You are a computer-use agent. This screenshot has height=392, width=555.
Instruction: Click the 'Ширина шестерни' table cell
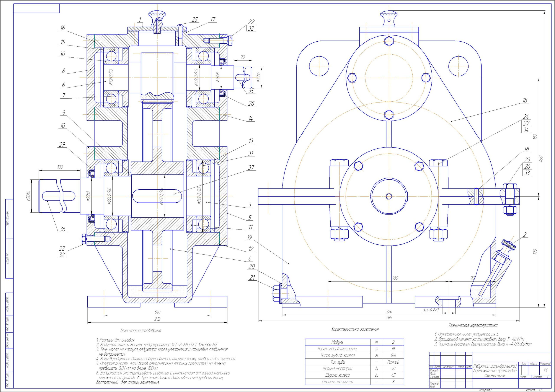(338, 369)
